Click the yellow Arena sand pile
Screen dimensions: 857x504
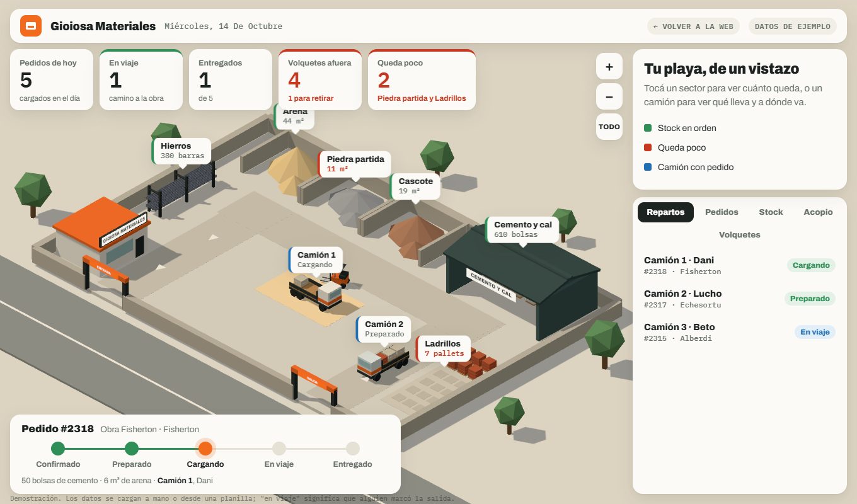[x=294, y=169]
